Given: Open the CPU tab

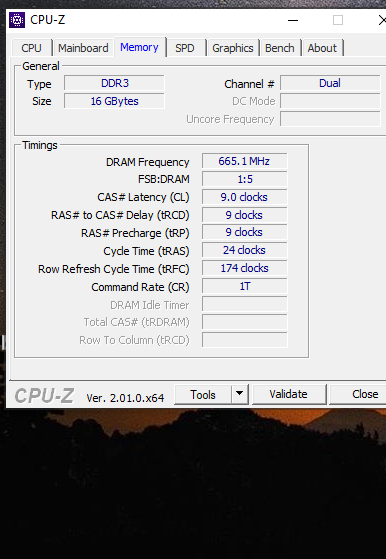Looking at the screenshot, I should click(31, 48).
